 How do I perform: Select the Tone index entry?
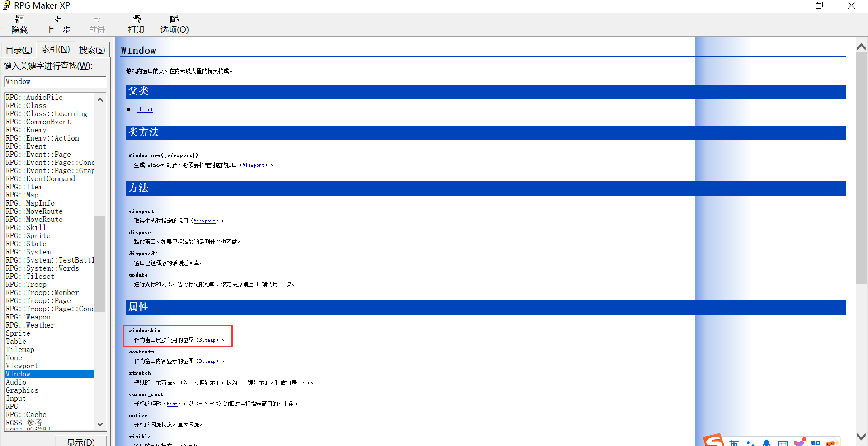[x=14, y=358]
